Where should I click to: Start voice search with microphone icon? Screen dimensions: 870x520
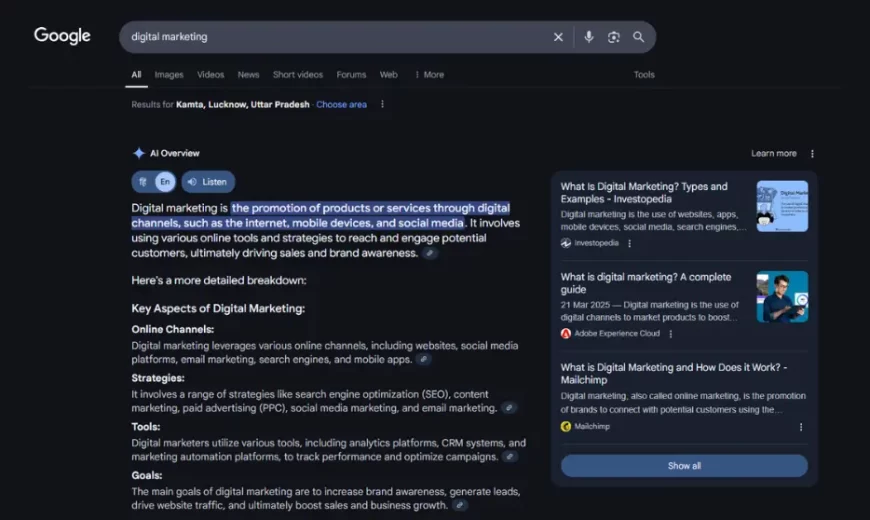click(589, 37)
